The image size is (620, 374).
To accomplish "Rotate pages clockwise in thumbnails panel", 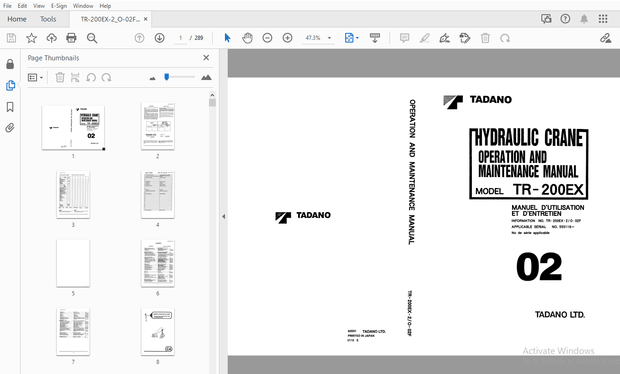I will (x=106, y=77).
